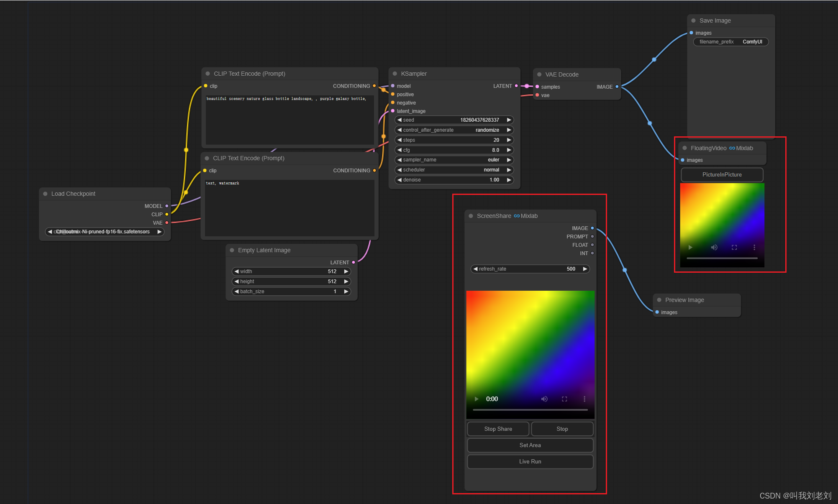Mute the ScreenShare video volume icon
Viewport: 838px width, 504px height.
(x=544, y=399)
